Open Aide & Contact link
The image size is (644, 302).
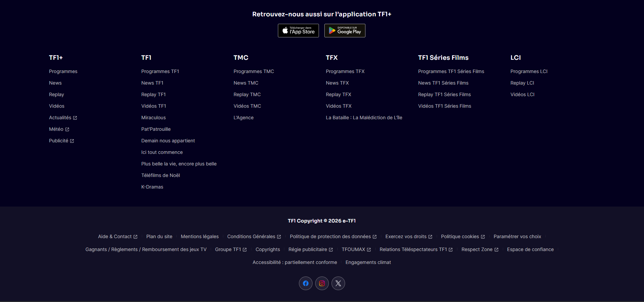click(x=118, y=236)
